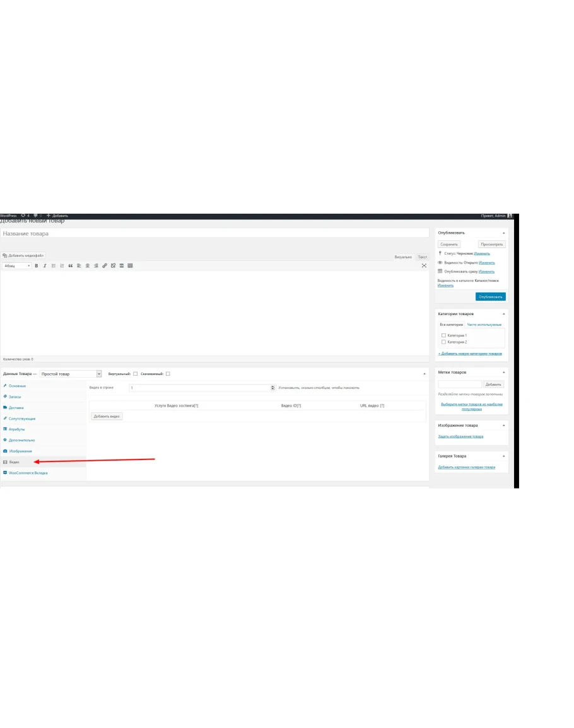The image size is (574, 728).
Task: Click the toolbar toggle (kitchen sink) icon
Action: pos(130,266)
